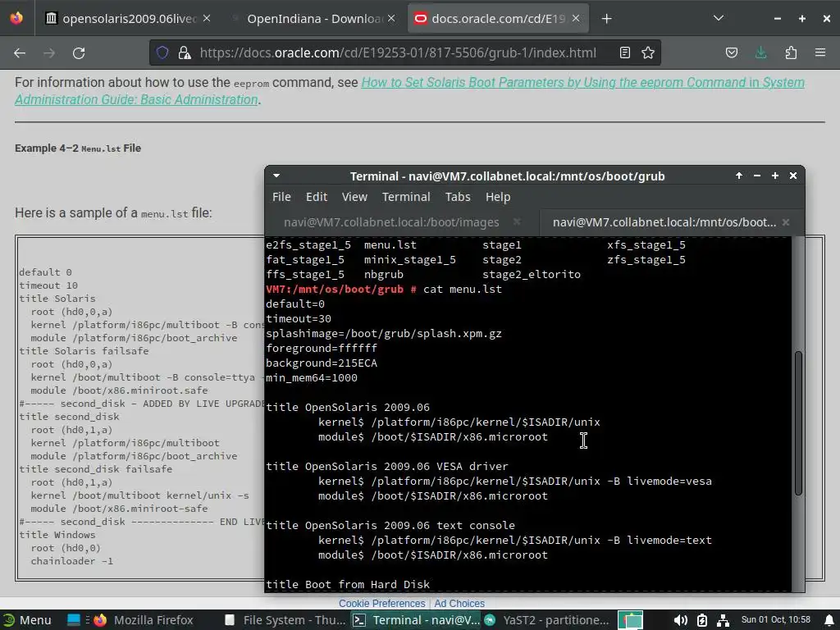
Task: List all tabs dropdown arrow
Action: pos(719,18)
